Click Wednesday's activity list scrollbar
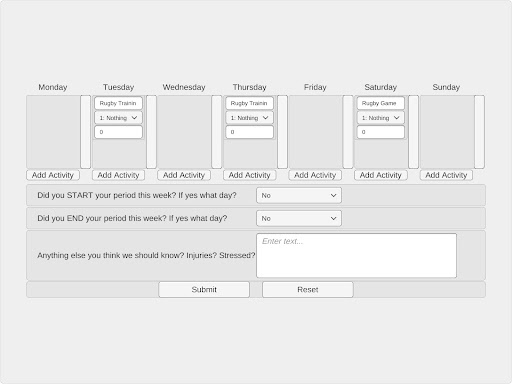This screenshot has width=512, height=384. click(x=217, y=132)
